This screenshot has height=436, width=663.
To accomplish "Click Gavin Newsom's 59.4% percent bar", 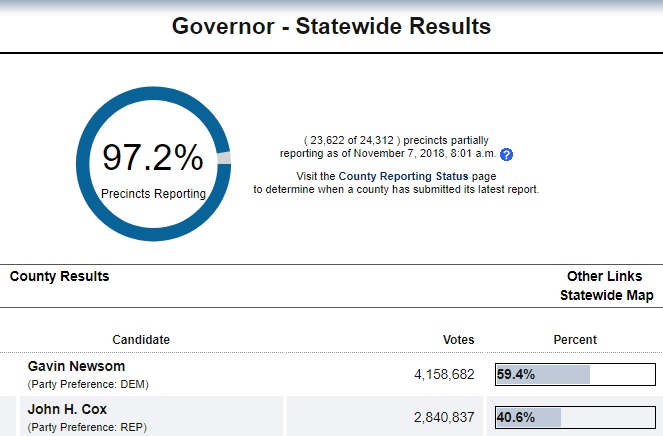I will click(575, 375).
